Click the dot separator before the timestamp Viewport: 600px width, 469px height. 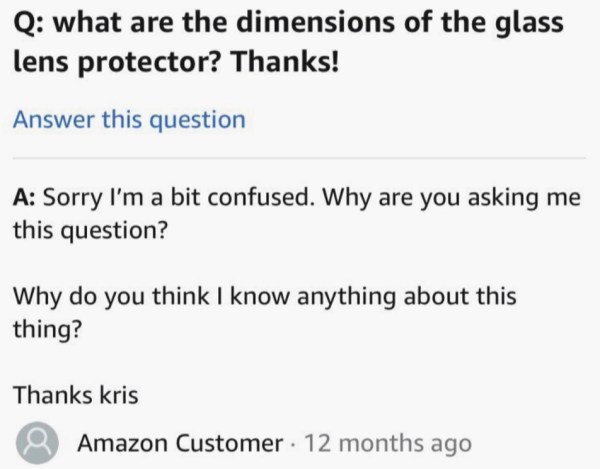[293, 442]
